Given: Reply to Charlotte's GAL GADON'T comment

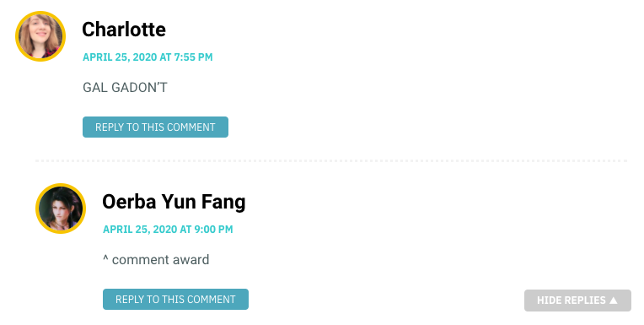Looking at the screenshot, I should click(x=155, y=127).
